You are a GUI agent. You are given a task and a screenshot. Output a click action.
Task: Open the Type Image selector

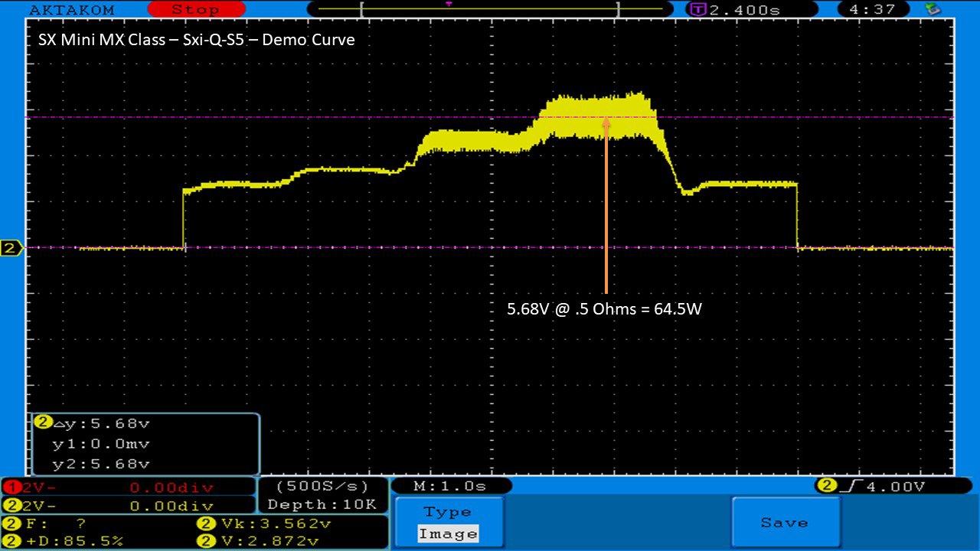click(449, 523)
